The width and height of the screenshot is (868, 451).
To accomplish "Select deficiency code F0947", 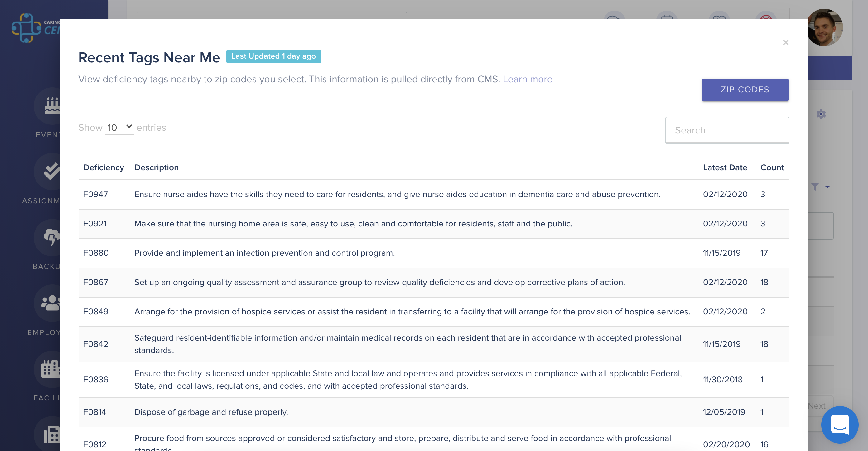I will click(95, 195).
